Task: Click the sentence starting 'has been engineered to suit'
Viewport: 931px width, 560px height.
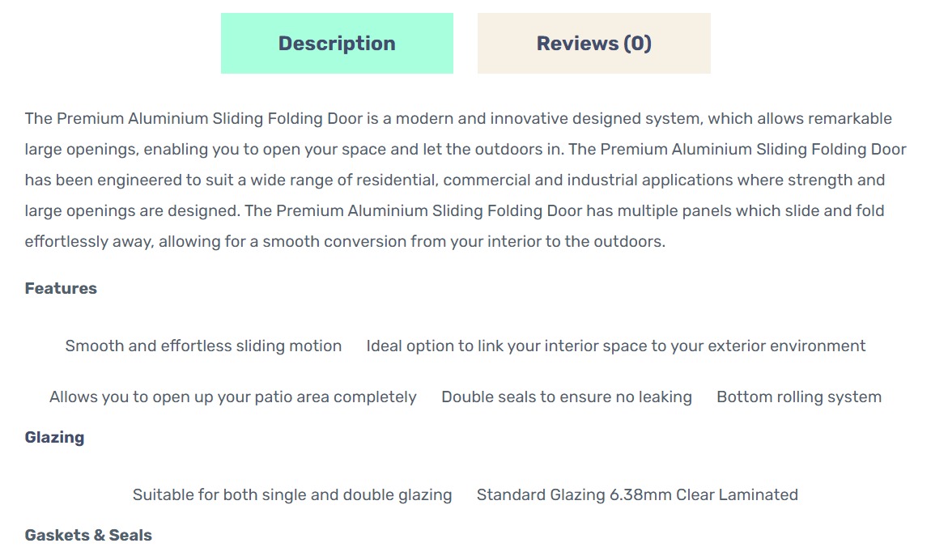Action: tap(455, 180)
